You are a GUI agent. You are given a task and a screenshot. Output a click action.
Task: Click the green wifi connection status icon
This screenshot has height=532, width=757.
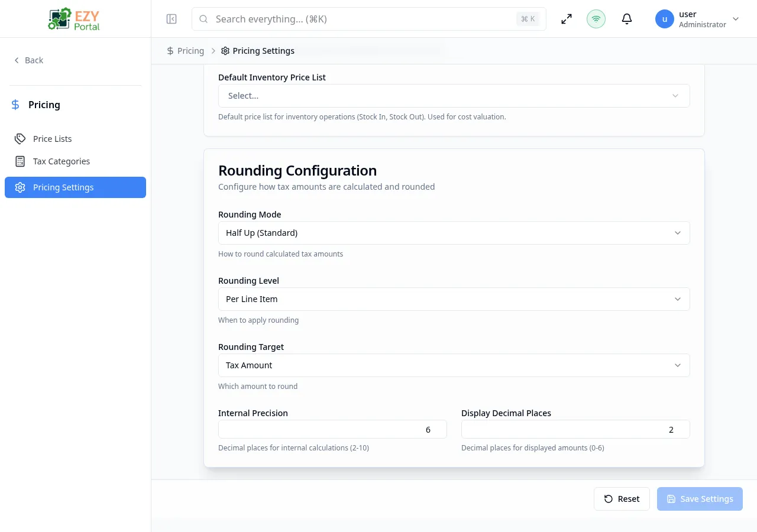(x=596, y=19)
